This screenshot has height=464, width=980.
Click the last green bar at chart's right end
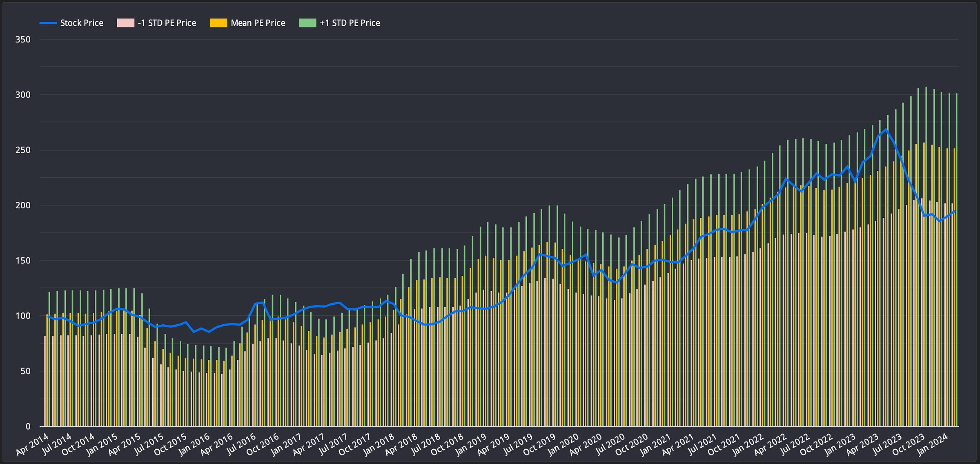coord(957,123)
